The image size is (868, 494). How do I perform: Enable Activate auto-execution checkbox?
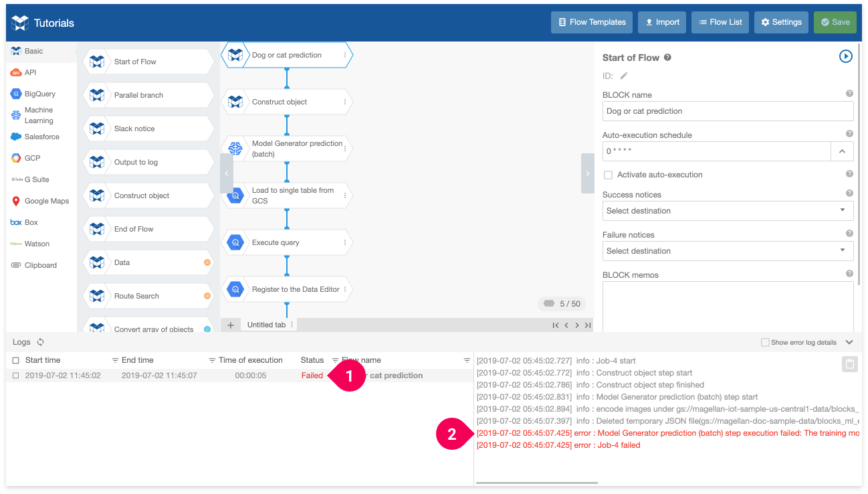tap(608, 175)
